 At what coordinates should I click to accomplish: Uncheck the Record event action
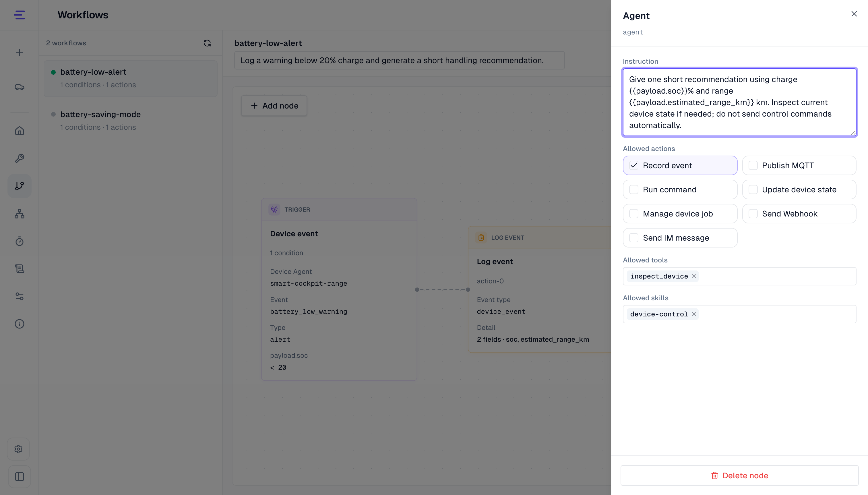680,166
